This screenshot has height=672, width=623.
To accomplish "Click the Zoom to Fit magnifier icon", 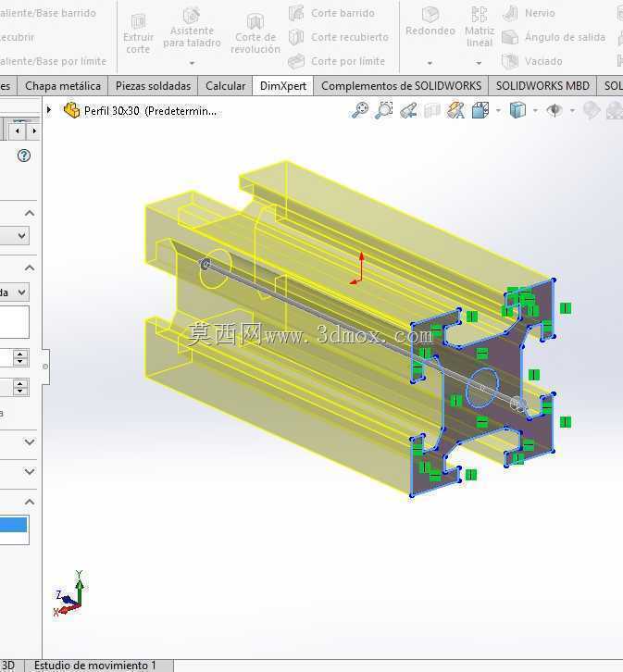I will tap(359, 110).
